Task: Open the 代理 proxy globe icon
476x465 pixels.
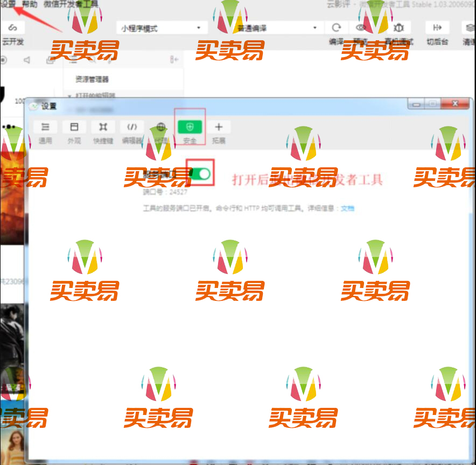Action: click(x=161, y=127)
